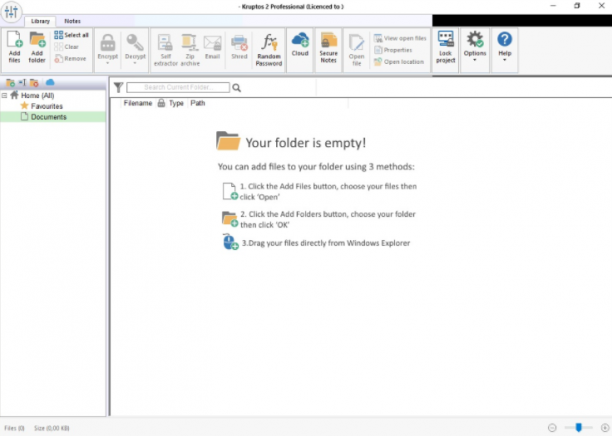Viewport: 612px width, 436px height.
Task: Open the Random Password generator
Action: [x=269, y=50]
